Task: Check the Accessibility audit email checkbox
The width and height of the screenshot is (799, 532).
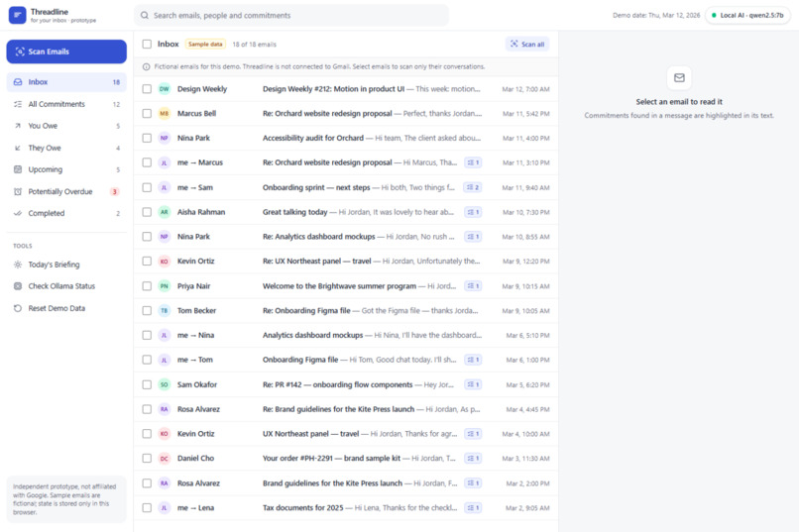Action: [x=147, y=138]
